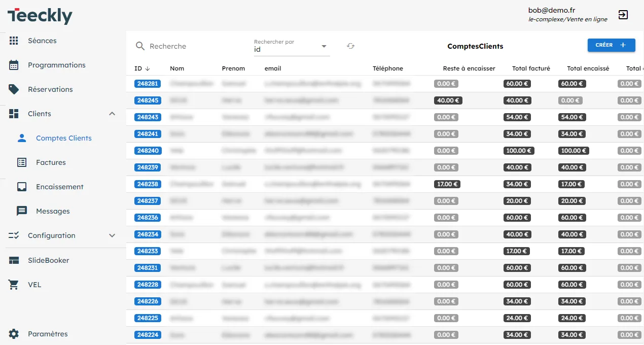This screenshot has width=644, height=345.
Task: Click the Messages chat icon
Action: point(22,211)
